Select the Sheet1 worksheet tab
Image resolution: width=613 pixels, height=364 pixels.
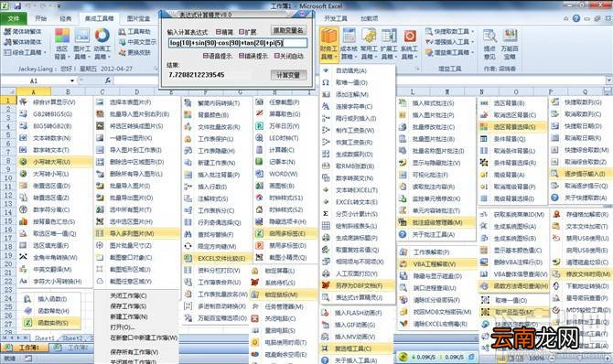click(44, 337)
